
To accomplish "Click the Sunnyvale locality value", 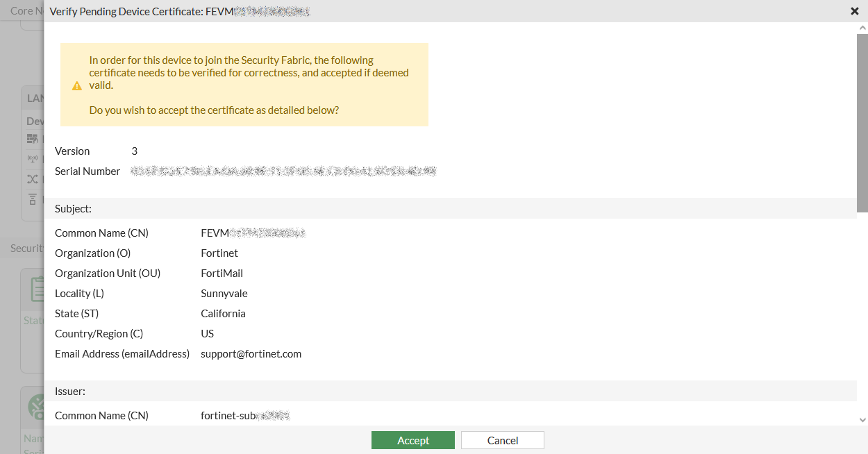I will point(224,294).
